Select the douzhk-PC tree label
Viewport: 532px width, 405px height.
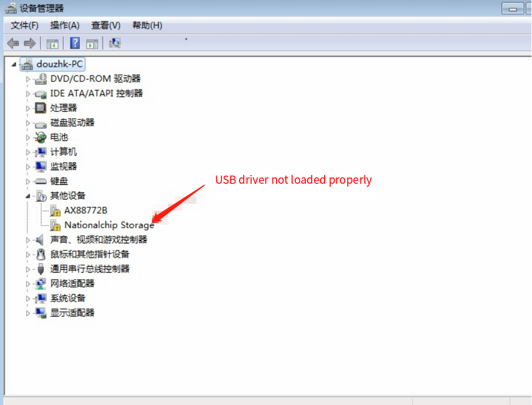[x=59, y=64]
